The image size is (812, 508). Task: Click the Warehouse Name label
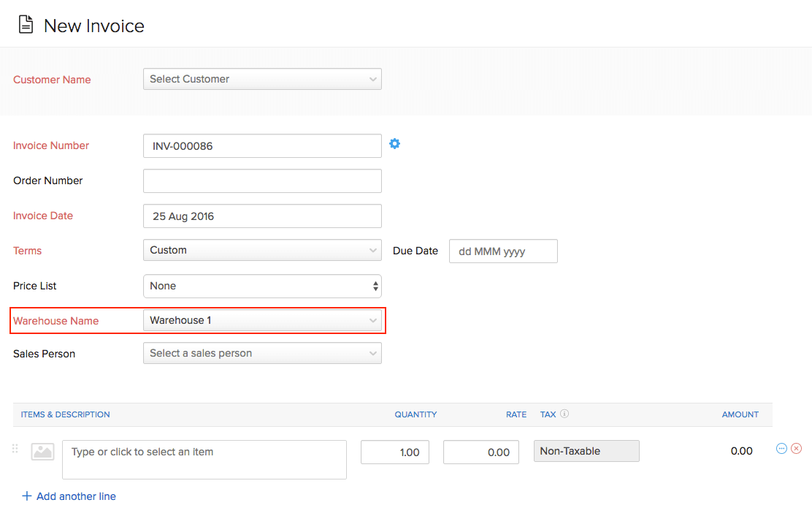click(56, 321)
